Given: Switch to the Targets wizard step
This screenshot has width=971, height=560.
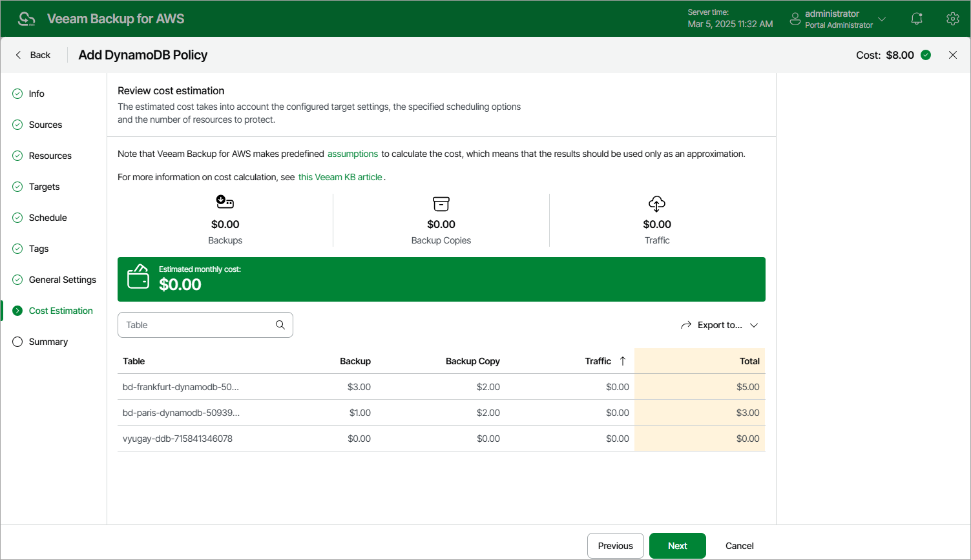Looking at the screenshot, I should pos(44,187).
